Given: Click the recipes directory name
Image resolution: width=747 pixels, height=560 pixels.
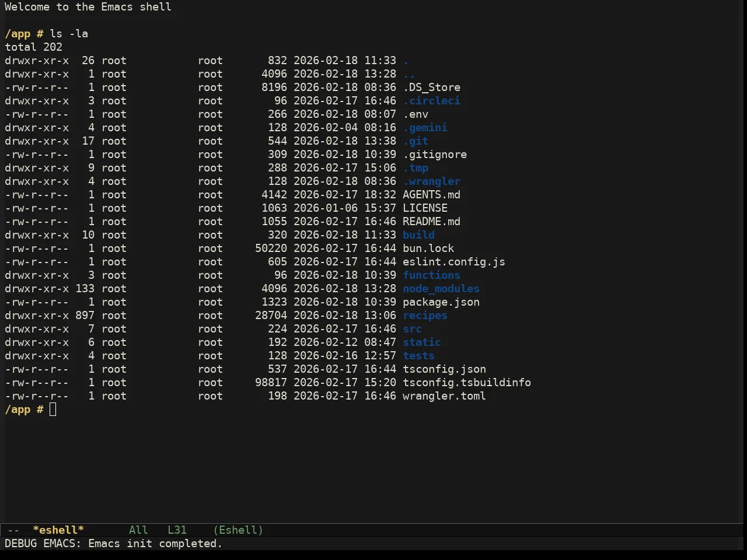Looking at the screenshot, I should 425,315.
